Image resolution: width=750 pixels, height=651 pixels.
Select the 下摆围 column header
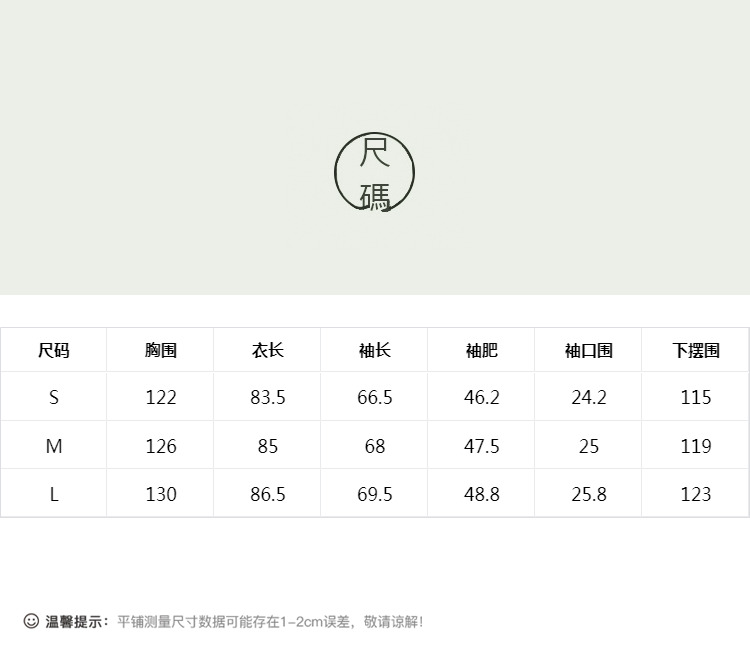[x=696, y=350]
